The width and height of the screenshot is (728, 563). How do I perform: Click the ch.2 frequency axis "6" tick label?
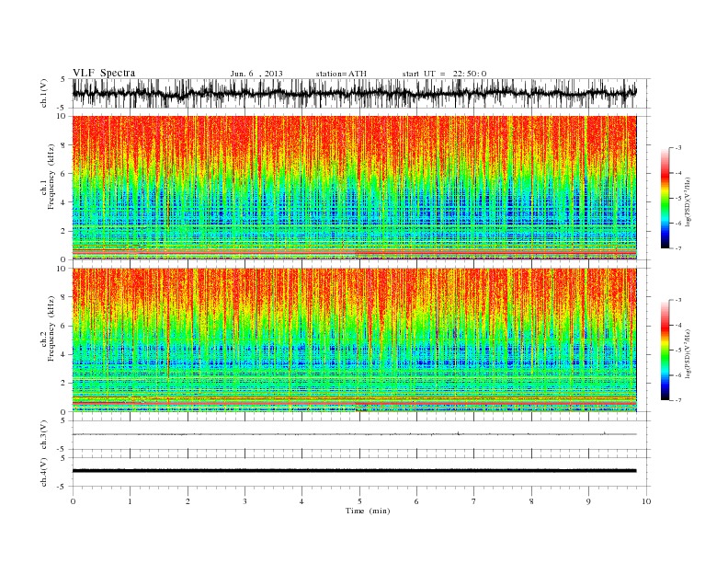(x=63, y=326)
